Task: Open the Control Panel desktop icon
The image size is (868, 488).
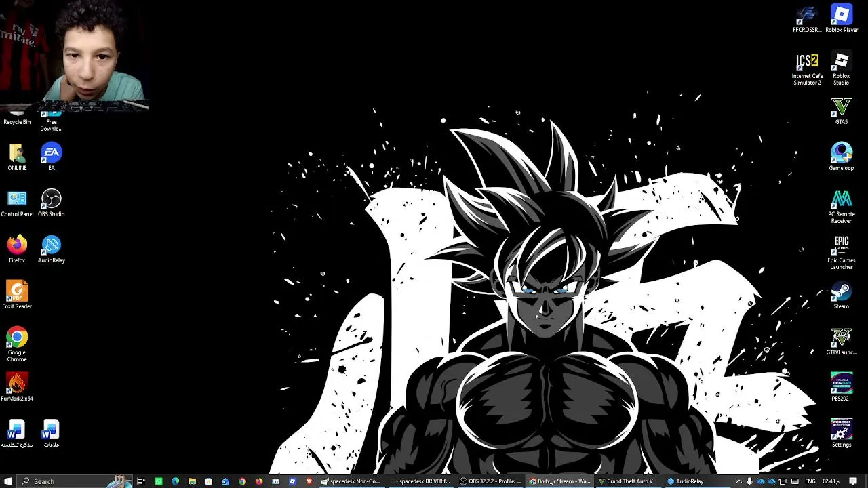Action: tap(17, 203)
